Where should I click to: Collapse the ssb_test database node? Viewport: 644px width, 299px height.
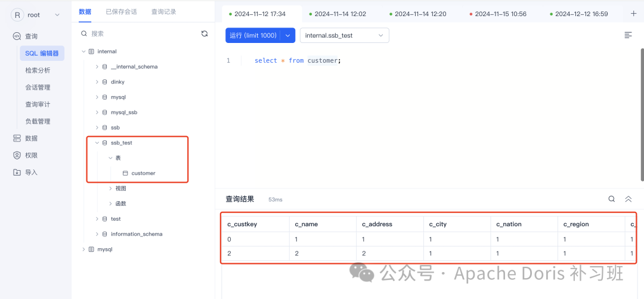pyautogui.click(x=97, y=143)
